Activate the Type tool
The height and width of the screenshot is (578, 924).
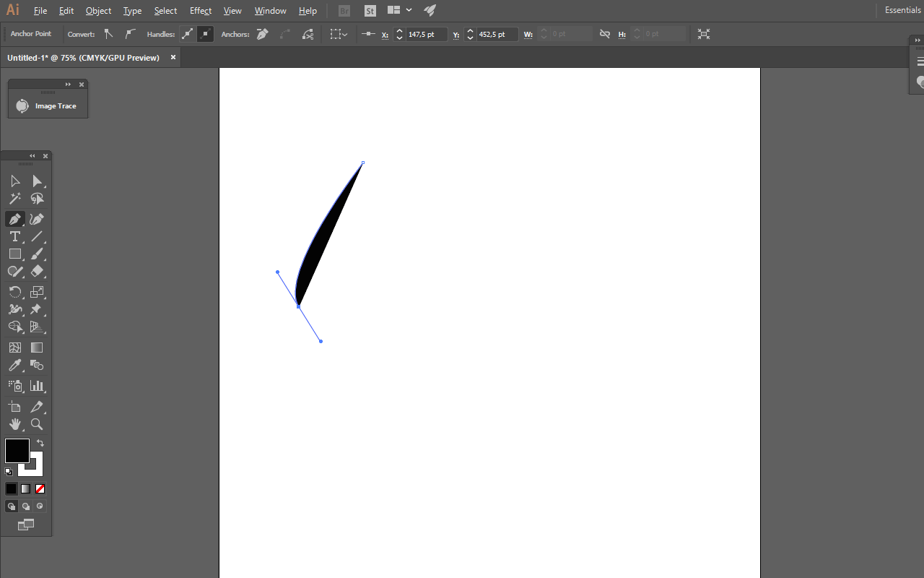[15, 236]
